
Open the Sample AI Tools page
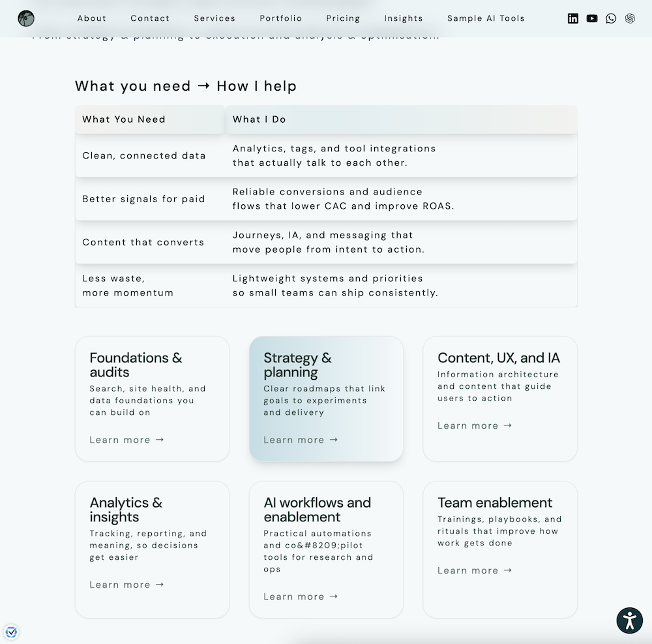click(x=485, y=18)
